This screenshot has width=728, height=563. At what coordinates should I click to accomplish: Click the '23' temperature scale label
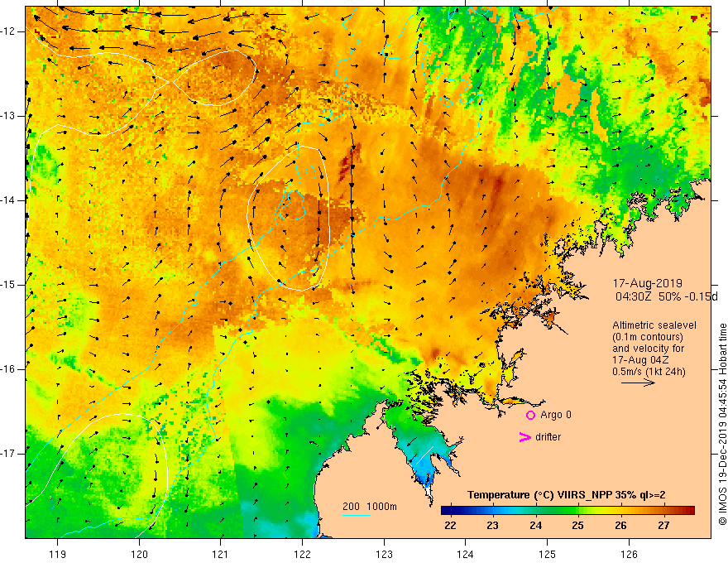click(492, 526)
